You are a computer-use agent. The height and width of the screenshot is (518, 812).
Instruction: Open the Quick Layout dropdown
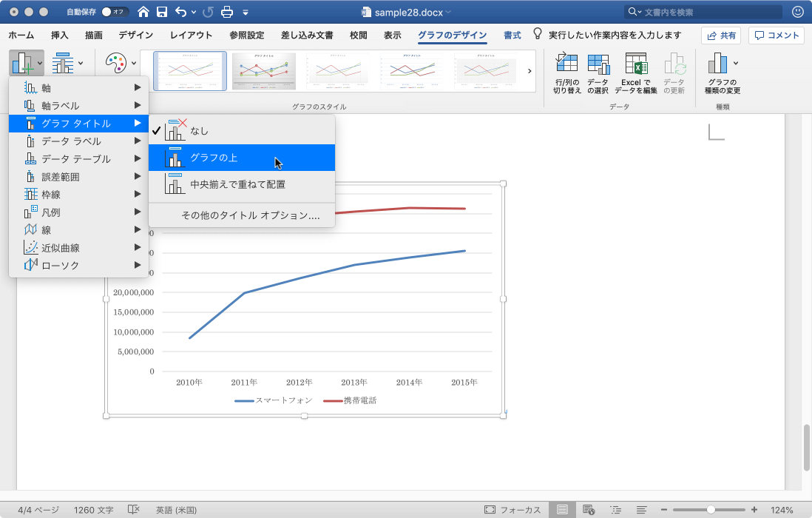click(68, 63)
